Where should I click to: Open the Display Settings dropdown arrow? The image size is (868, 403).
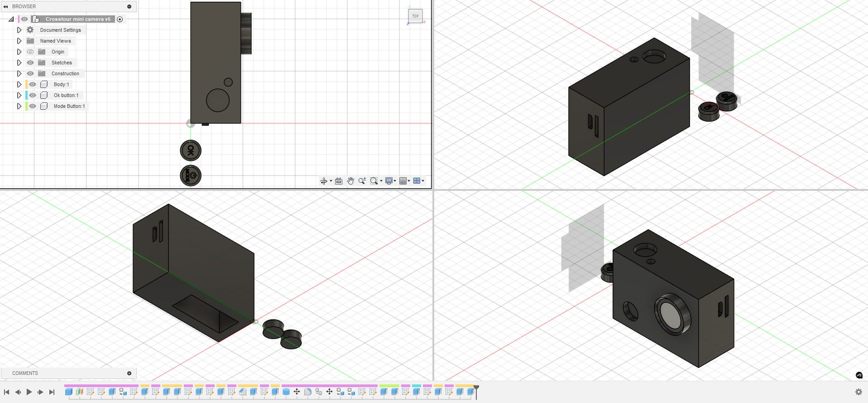tap(395, 181)
